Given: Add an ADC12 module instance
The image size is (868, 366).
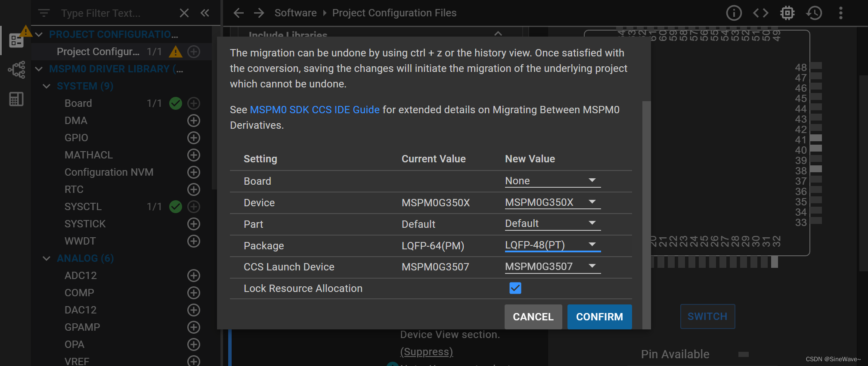Looking at the screenshot, I should [x=194, y=276].
